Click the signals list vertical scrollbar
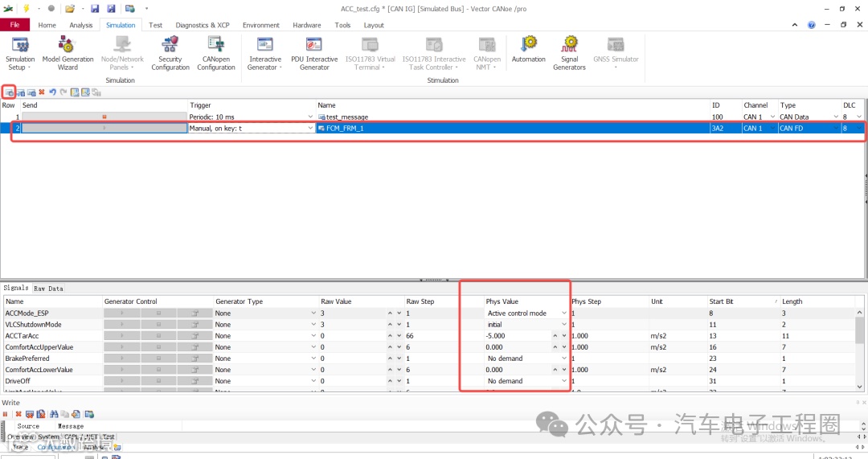The width and height of the screenshot is (868, 459). pyautogui.click(x=859, y=350)
